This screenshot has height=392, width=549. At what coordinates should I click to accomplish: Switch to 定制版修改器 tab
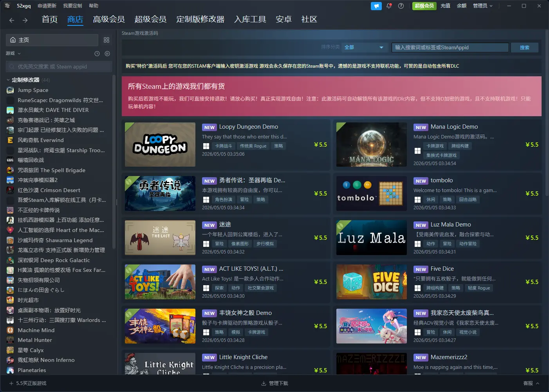pos(200,20)
